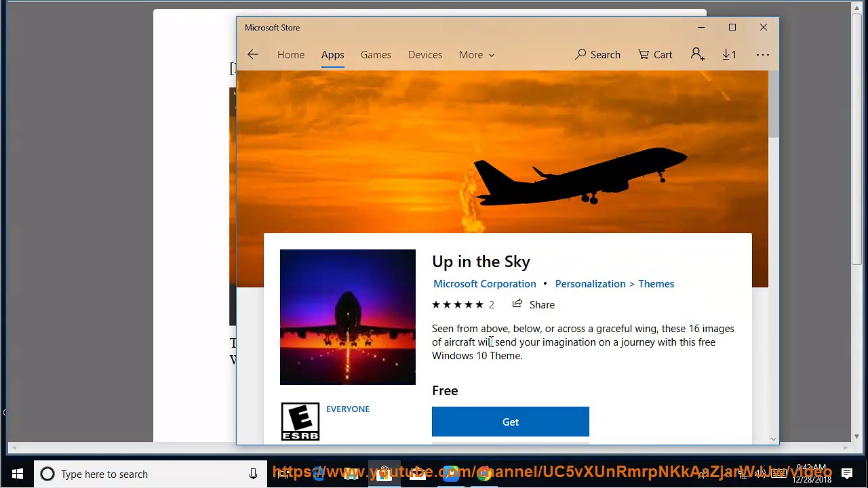Select the Apps tab
This screenshot has height=488, width=868.
click(333, 55)
